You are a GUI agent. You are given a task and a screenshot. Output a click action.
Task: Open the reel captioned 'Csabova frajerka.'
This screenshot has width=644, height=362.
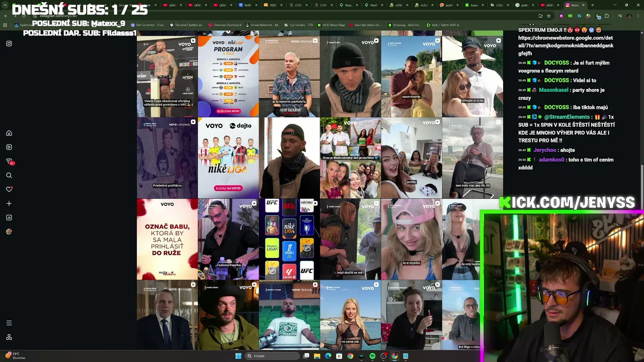228,239
